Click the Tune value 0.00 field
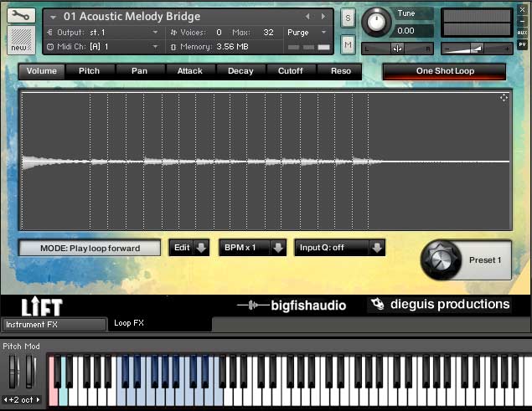The image size is (532, 411). pyautogui.click(x=413, y=31)
